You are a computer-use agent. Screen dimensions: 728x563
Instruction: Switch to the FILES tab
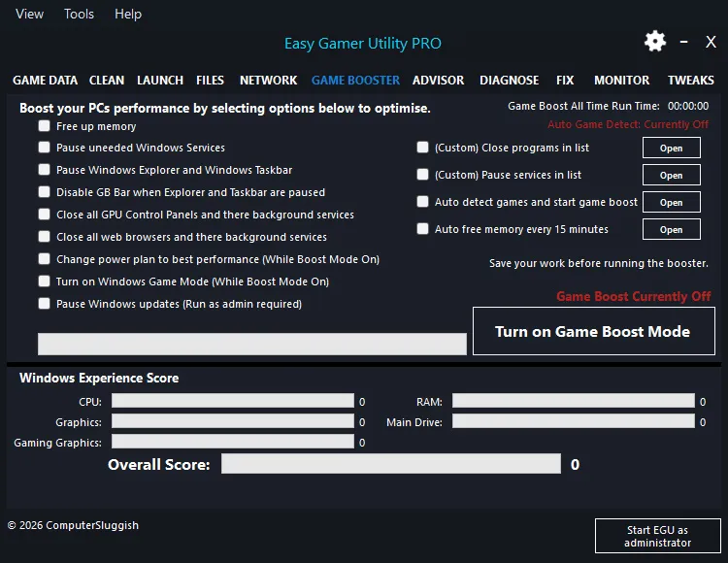coord(210,81)
